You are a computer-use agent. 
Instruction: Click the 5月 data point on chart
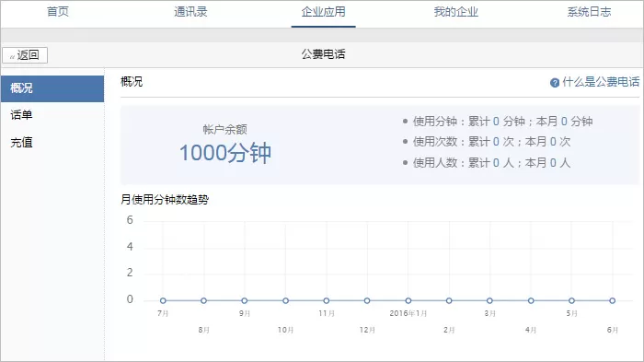[x=571, y=300]
